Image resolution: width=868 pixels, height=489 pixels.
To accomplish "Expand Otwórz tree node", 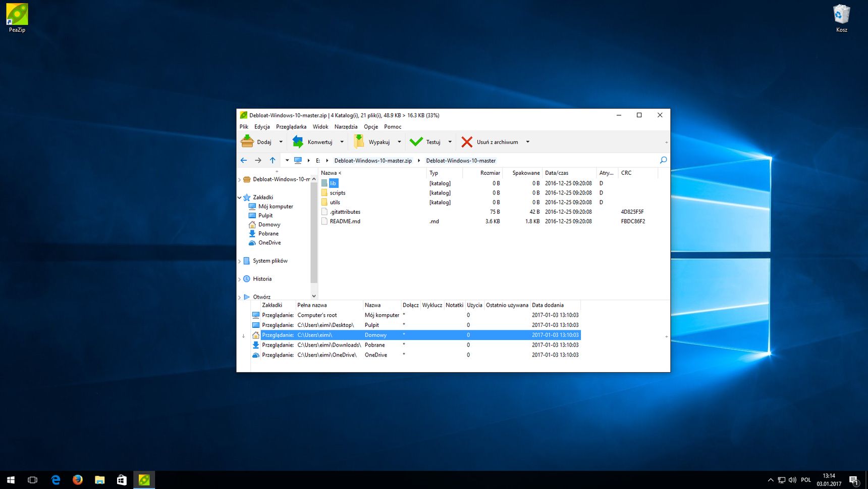I will pos(239,297).
